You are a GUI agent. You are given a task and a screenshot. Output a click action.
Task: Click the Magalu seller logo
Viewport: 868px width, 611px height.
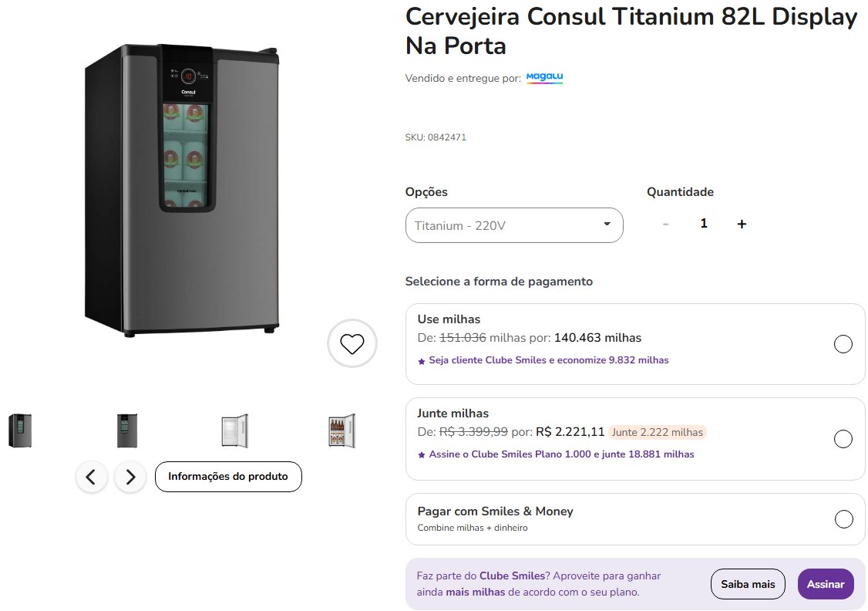tap(545, 78)
